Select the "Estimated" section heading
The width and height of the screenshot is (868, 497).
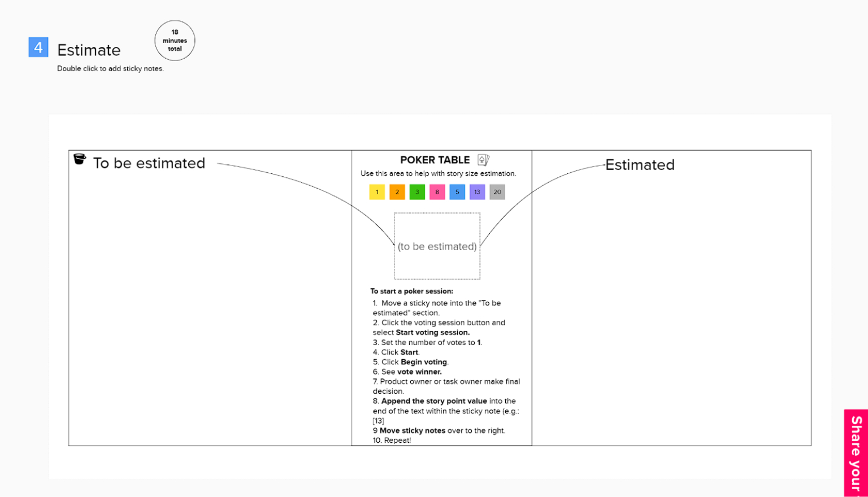click(x=639, y=165)
